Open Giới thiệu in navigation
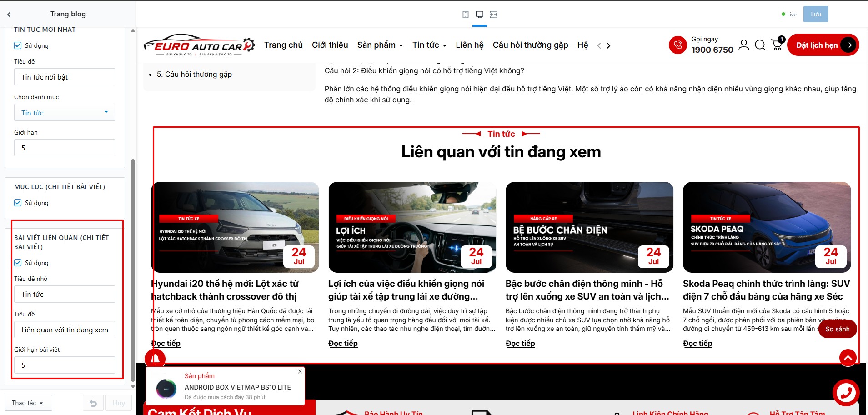This screenshot has height=415, width=868. (x=330, y=45)
